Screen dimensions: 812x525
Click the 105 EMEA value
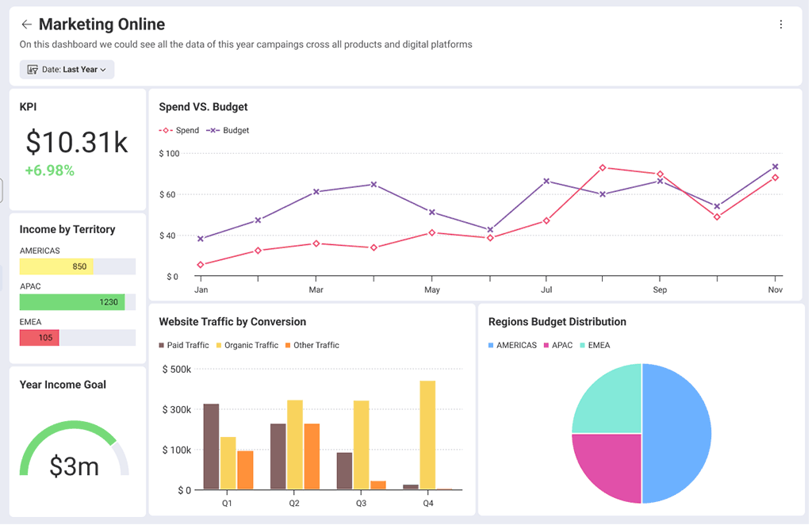click(45, 339)
